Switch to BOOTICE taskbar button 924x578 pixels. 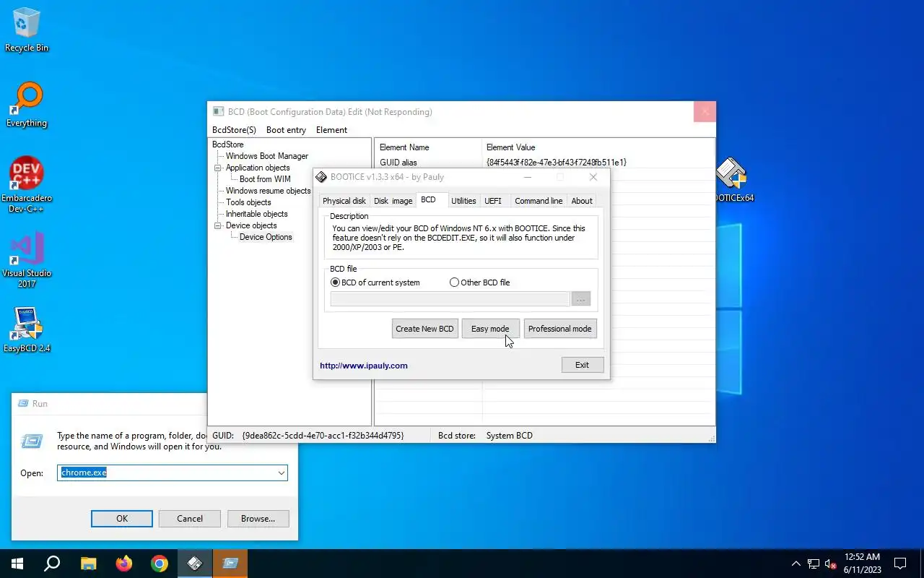tap(195, 564)
